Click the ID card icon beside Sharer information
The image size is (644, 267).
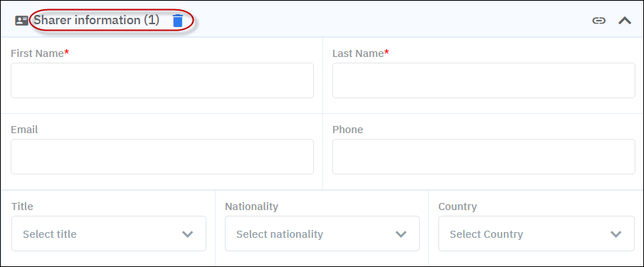(x=21, y=21)
